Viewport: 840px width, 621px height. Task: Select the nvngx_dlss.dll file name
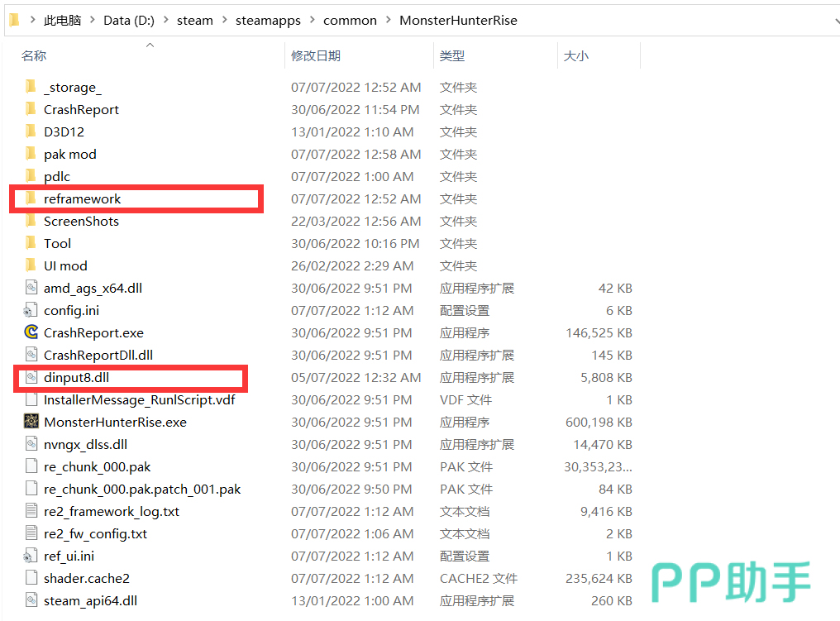pos(86,445)
